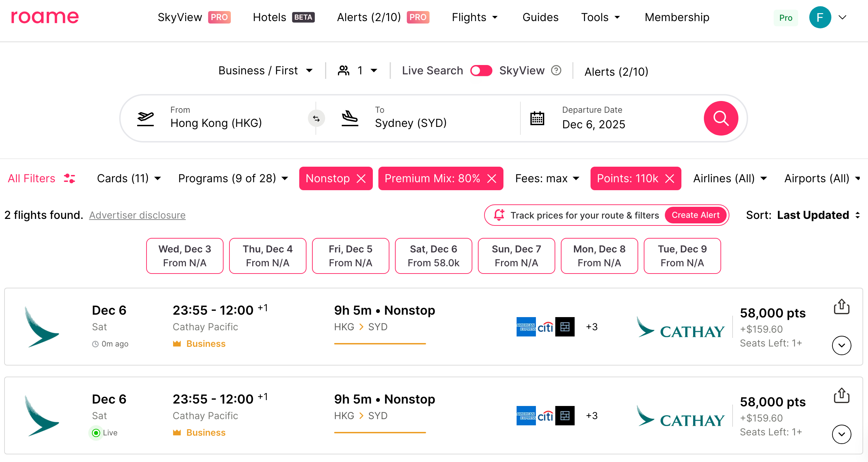Remove the Nonstop filter chip
This screenshot has height=462, width=868.
pyautogui.click(x=361, y=178)
